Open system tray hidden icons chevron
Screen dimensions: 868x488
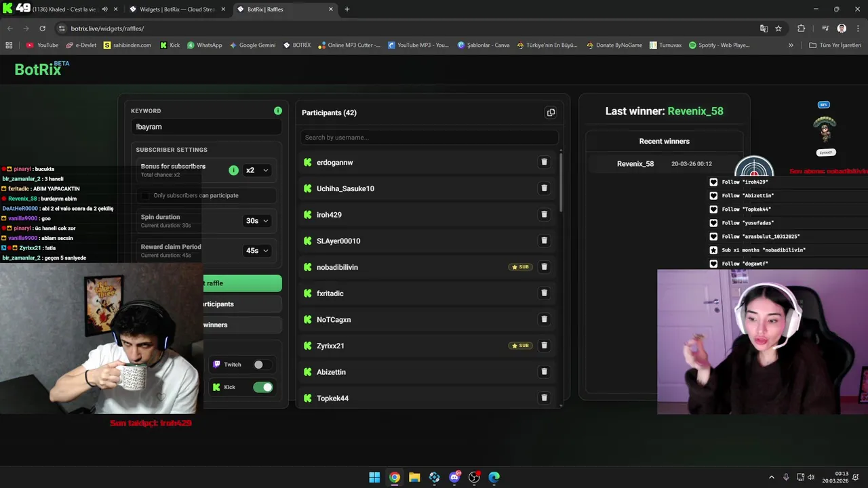tap(771, 477)
